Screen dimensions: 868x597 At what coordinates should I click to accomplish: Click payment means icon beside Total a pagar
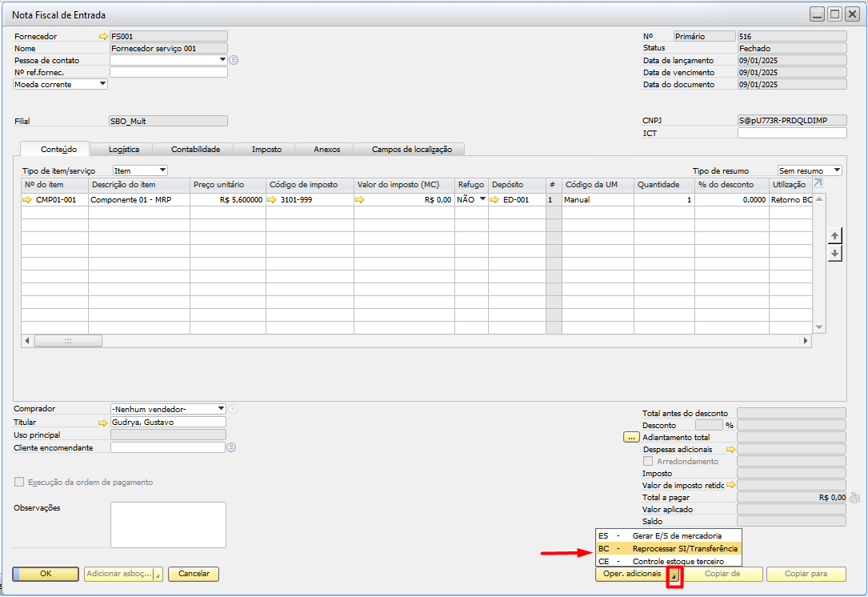pyautogui.click(x=854, y=498)
